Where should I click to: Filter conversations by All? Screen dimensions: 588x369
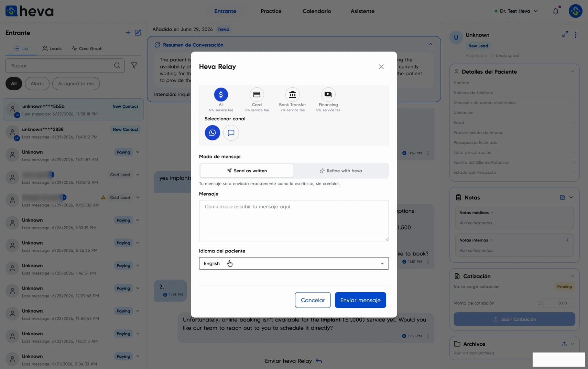(14, 84)
